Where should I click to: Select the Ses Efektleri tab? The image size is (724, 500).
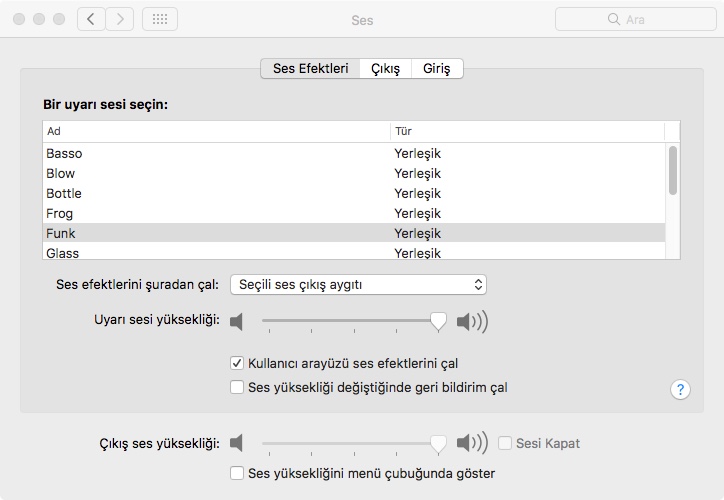click(x=310, y=69)
